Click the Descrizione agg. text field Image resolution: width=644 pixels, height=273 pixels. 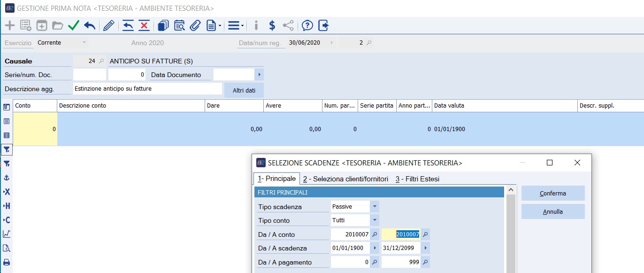(x=147, y=89)
